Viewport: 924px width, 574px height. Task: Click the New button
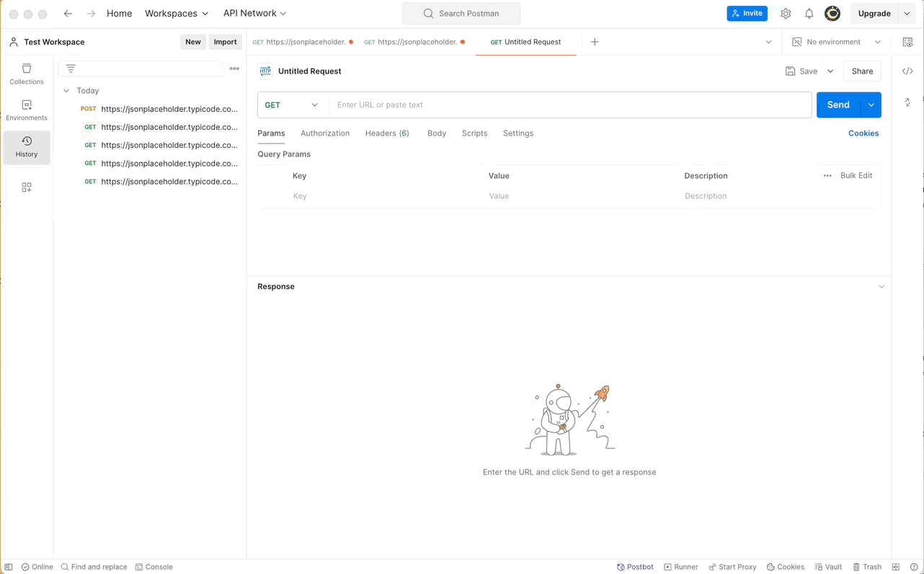click(x=193, y=42)
